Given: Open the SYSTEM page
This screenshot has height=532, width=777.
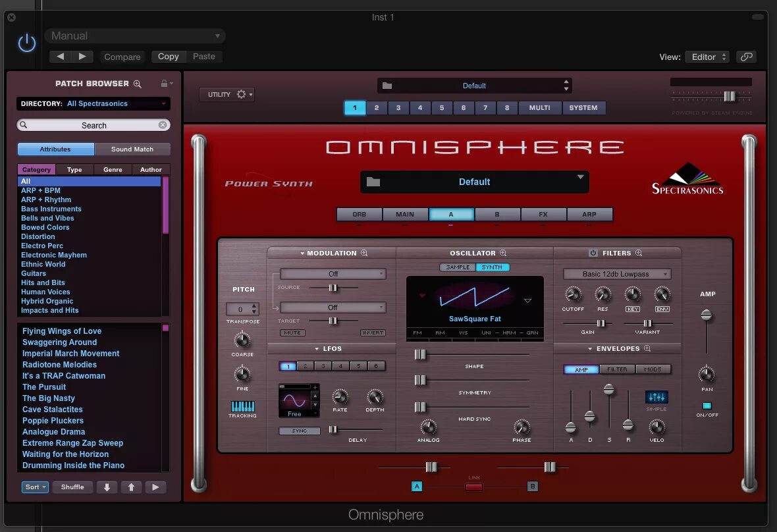Looking at the screenshot, I should click(x=583, y=107).
